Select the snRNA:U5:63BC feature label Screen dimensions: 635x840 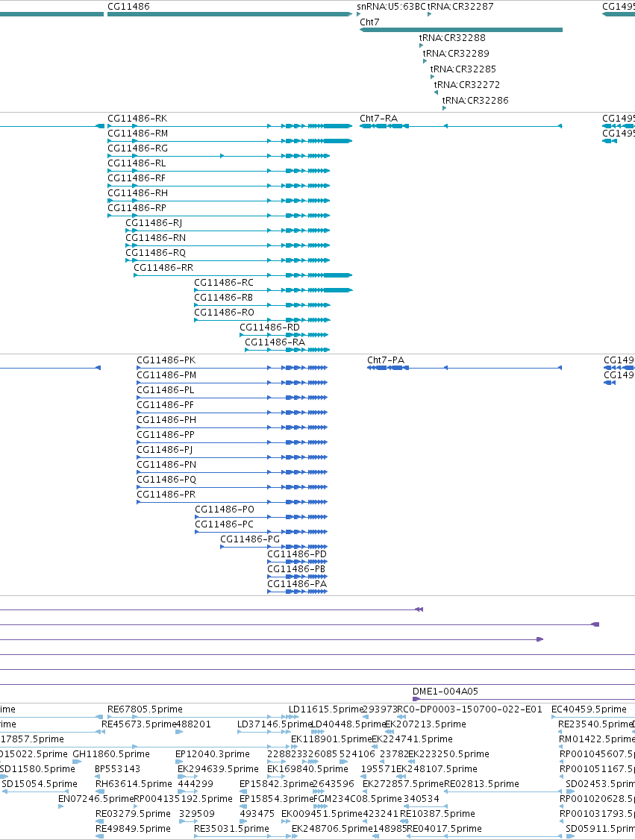point(391,7)
